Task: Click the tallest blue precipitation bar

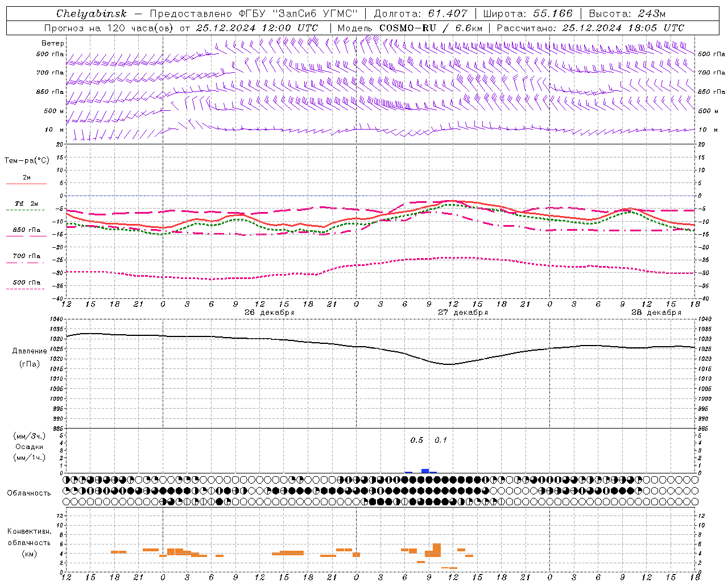Action: pyautogui.click(x=425, y=471)
